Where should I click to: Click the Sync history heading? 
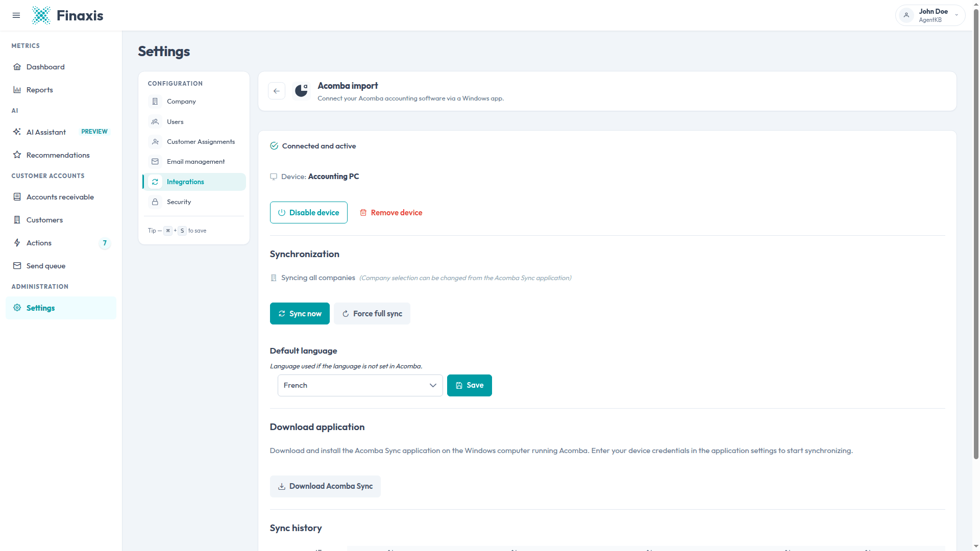point(296,528)
